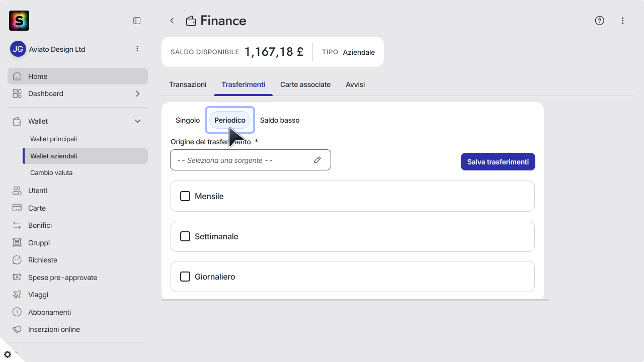The image size is (644, 362).
Task: Click the Utenti people icon
Action: coord(17,191)
